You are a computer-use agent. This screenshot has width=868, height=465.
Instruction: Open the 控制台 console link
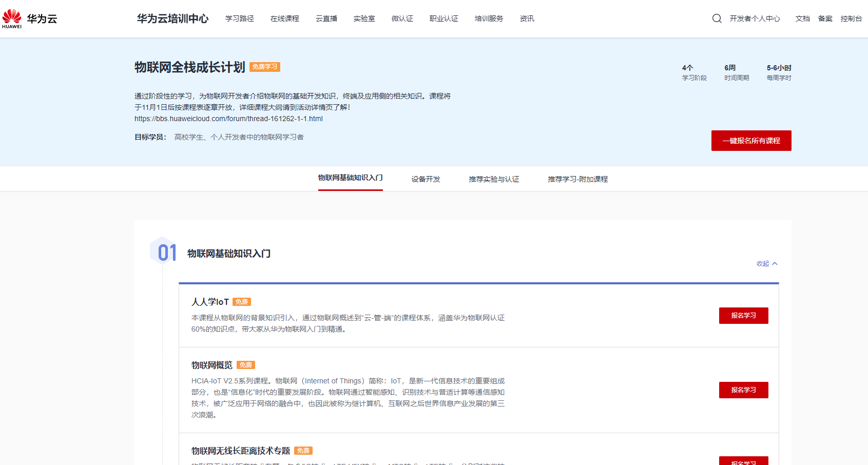point(852,18)
